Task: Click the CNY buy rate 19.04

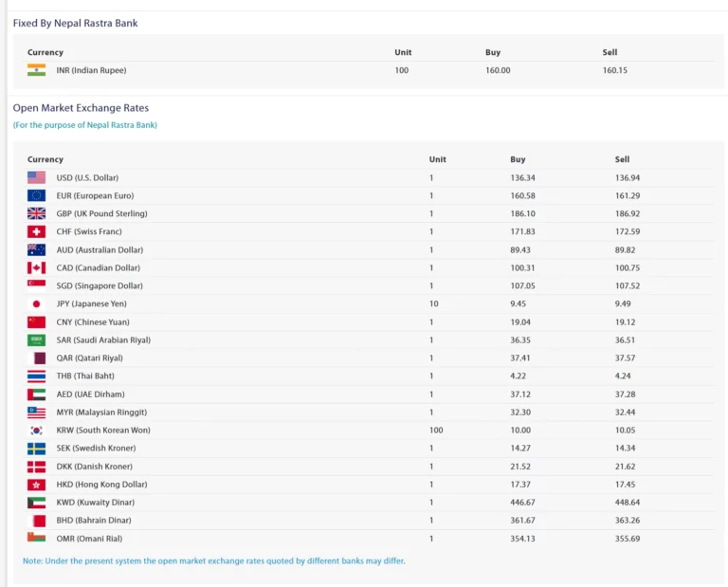Action: point(520,321)
